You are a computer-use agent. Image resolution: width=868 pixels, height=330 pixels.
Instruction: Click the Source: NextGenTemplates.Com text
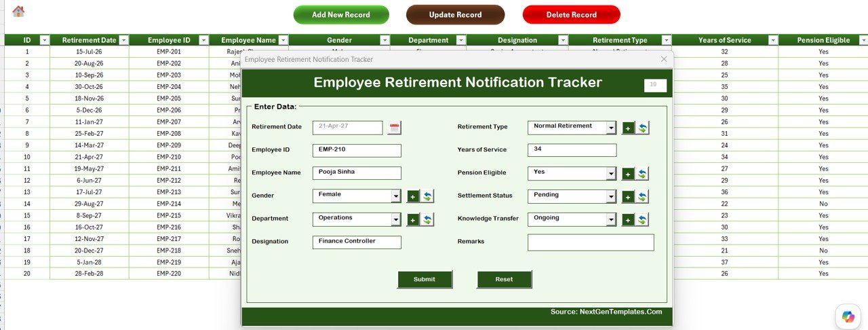point(606,312)
